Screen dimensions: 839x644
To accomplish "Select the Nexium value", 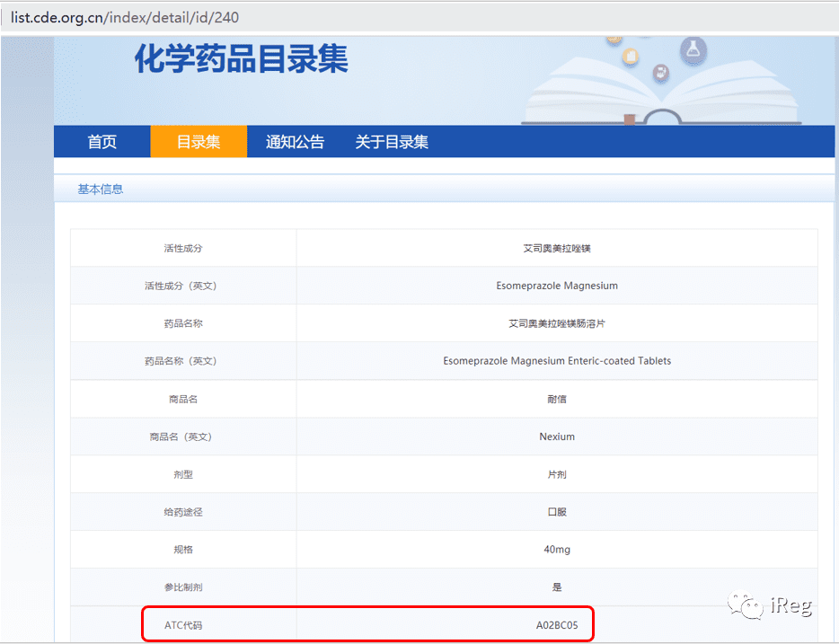I will pyautogui.click(x=556, y=437).
